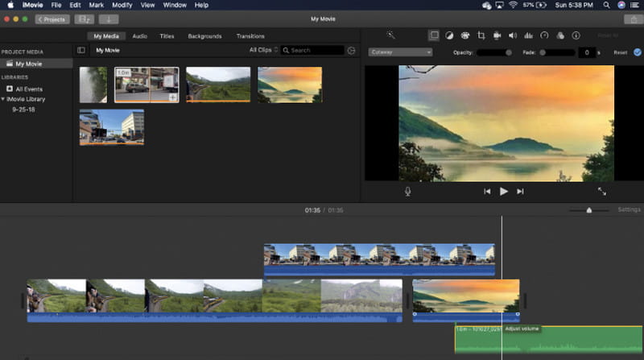Show clip information icon
Viewport: 644px width, 360px height.
click(x=576, y=35)
